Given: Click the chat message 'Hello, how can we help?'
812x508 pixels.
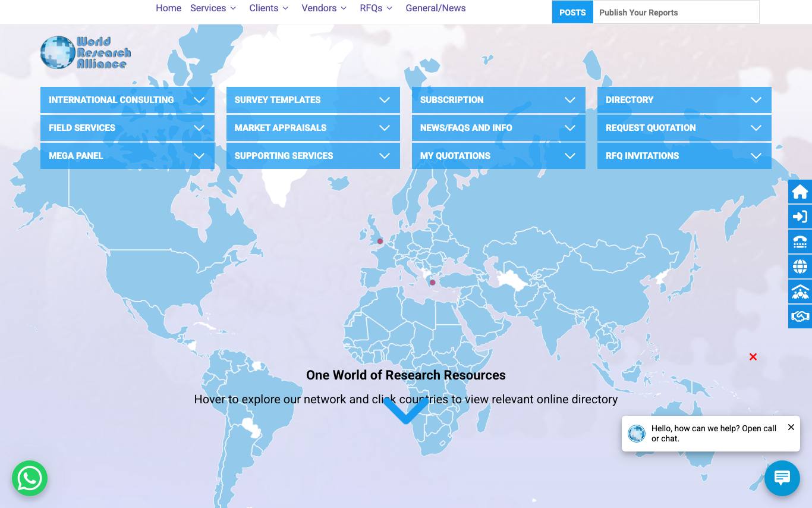Looking at the screenshot, I should [714, 433].
